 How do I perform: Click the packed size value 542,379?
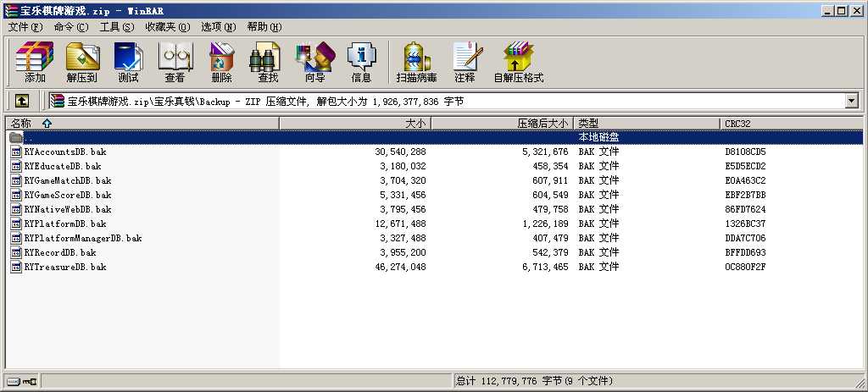click(549, 252)
